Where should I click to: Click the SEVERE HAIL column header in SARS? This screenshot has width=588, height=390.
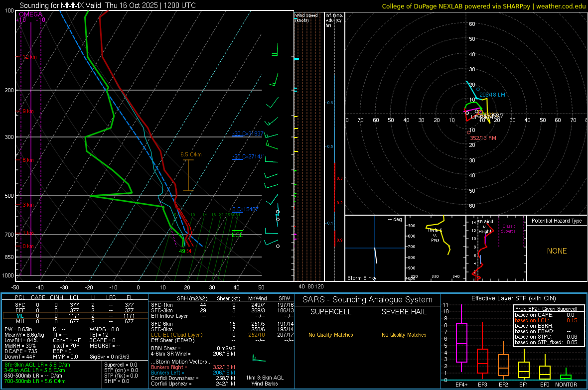404,312
